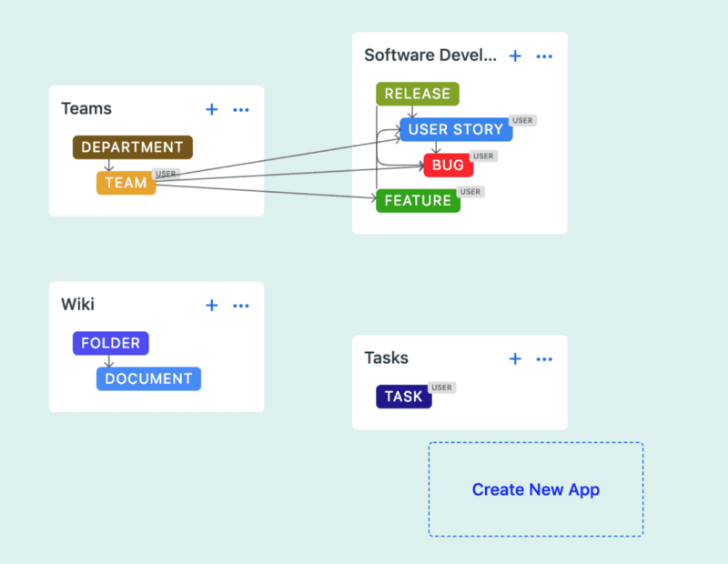Viewport: 728px width, 564px height.
Task: Open the three-dot menu for Tasks
Action: coord(544,358)
